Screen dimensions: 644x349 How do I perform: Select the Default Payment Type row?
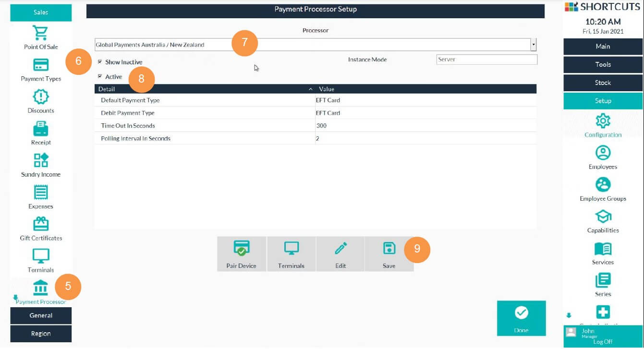pyautogui.click(x=316, y=100)
